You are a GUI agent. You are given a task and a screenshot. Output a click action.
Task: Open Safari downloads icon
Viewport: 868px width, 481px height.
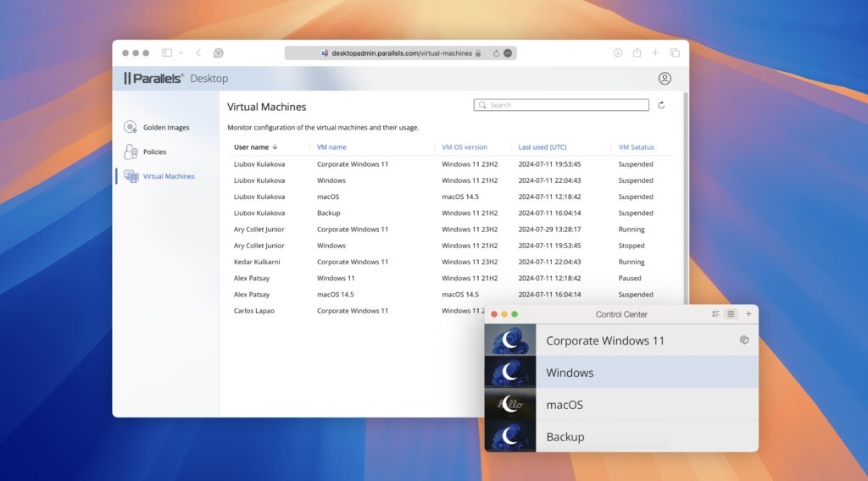(618, 53)
